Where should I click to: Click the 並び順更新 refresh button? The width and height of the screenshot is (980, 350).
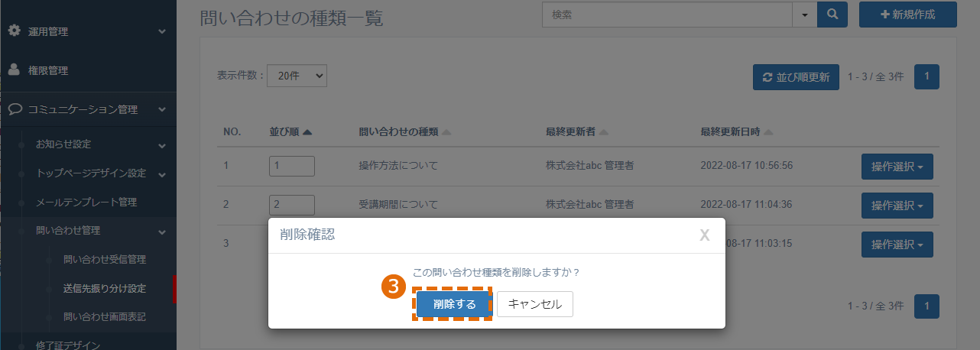point(796,77)
